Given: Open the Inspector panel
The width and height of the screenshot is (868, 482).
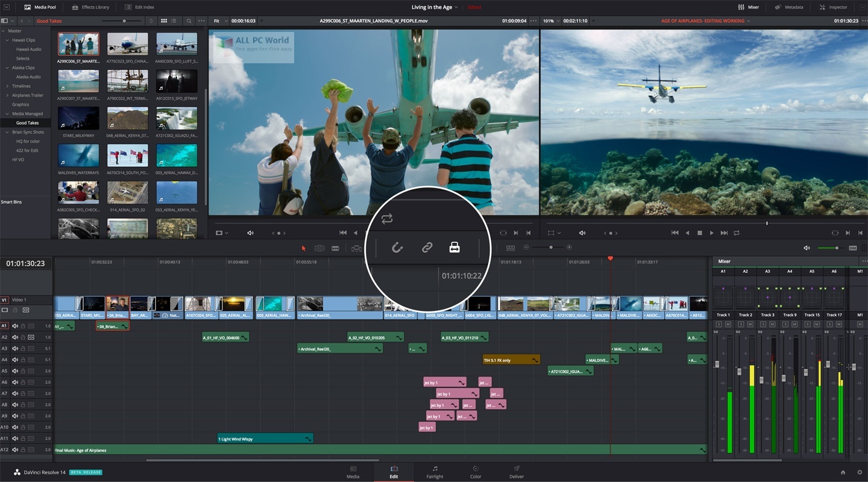Looking at the screenshot, I should [833, 7].
